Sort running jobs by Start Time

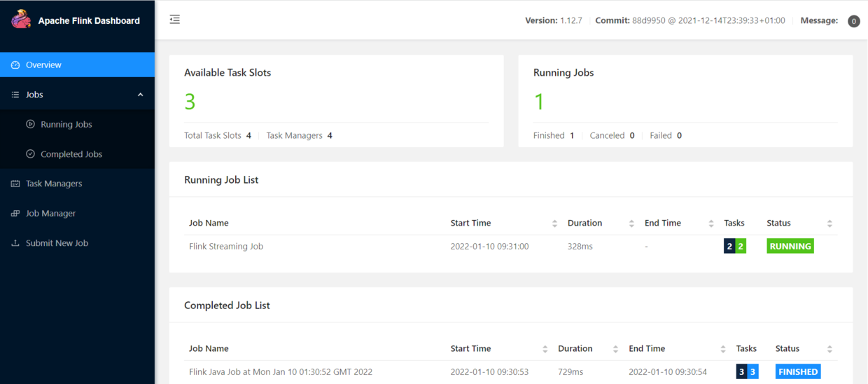554,224
